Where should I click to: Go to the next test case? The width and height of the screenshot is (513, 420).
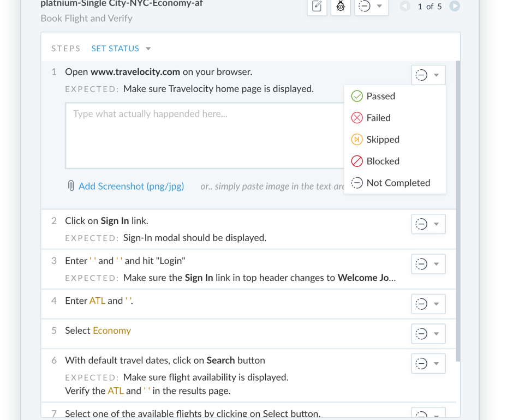(x=454, y=7)
